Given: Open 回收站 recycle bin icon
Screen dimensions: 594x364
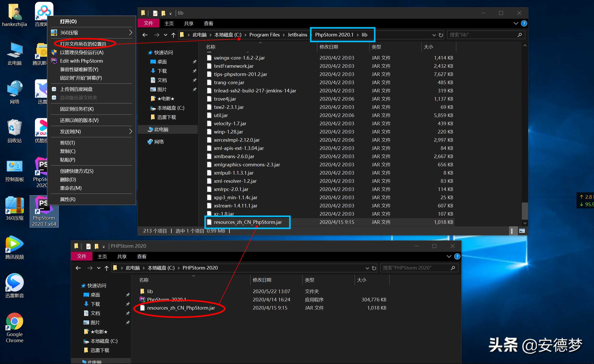Looking at the screenshot, I should [x=14, y=131].
